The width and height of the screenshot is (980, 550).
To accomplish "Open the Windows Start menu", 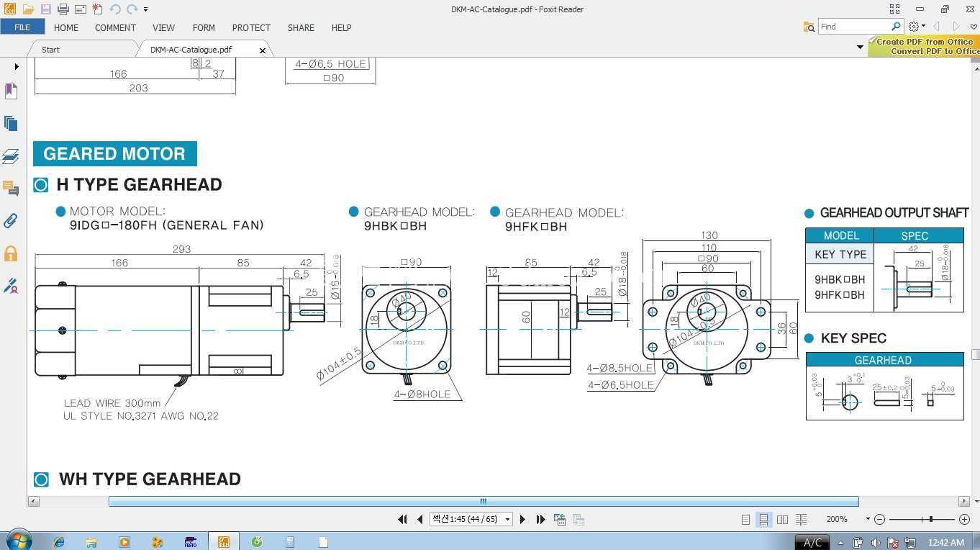I will (x=17, y=541).
